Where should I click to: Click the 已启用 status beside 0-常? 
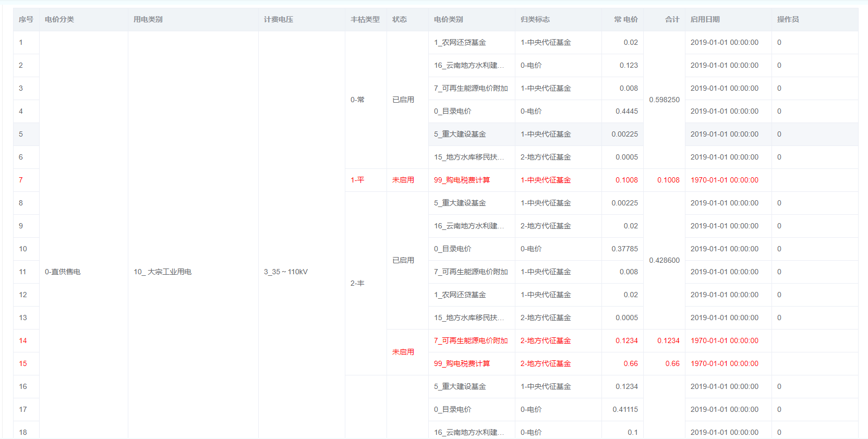[403, 100]
